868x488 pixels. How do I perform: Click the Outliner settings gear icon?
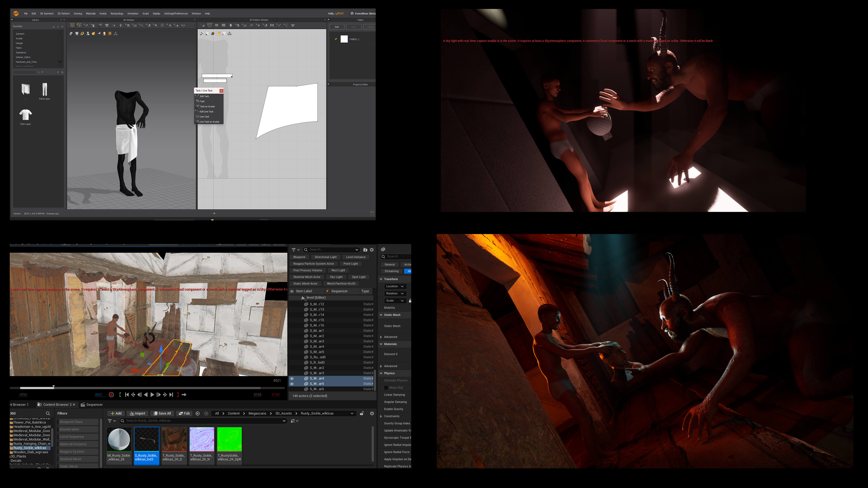[x=372, y=250]
